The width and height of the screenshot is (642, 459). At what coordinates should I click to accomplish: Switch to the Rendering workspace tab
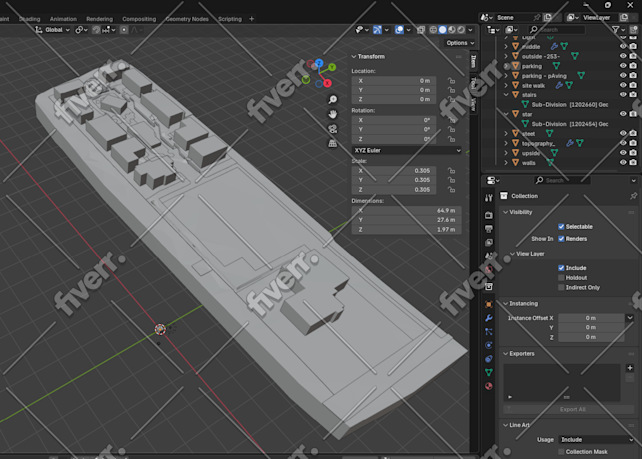tap(99, 19)
